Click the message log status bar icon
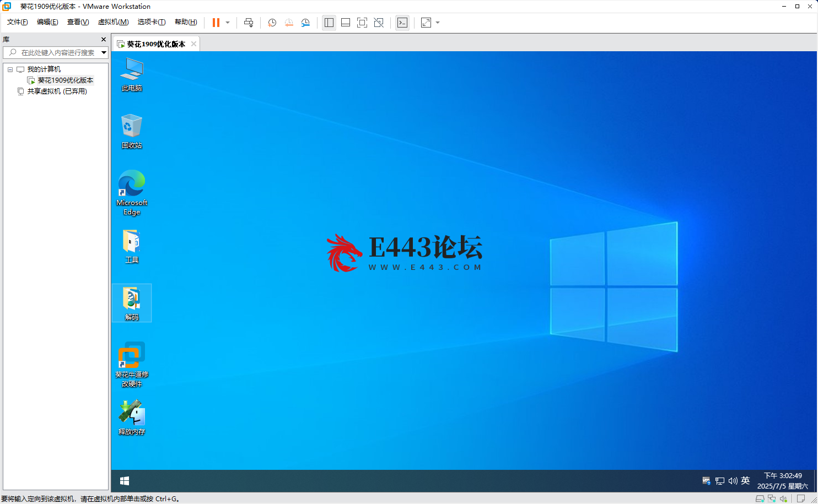818x504 pixels. (x=801, y=498)
